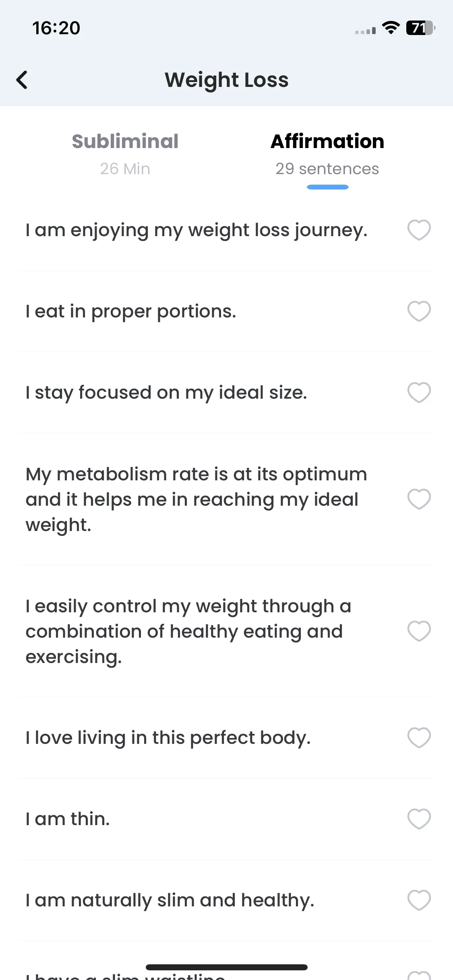The image size is (453, 980).
Task: Tap heart beside the metabolism rate affirmation
Action: click(x=419, y=499)
